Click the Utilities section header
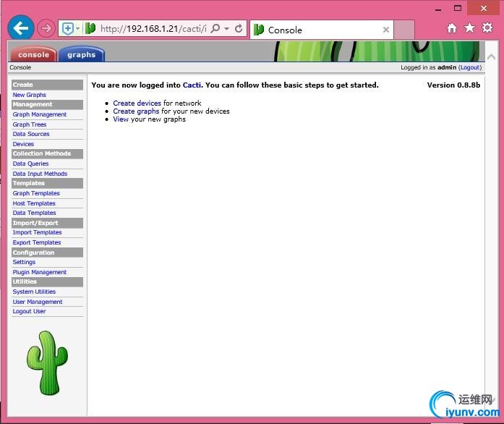 click(47, 281)
